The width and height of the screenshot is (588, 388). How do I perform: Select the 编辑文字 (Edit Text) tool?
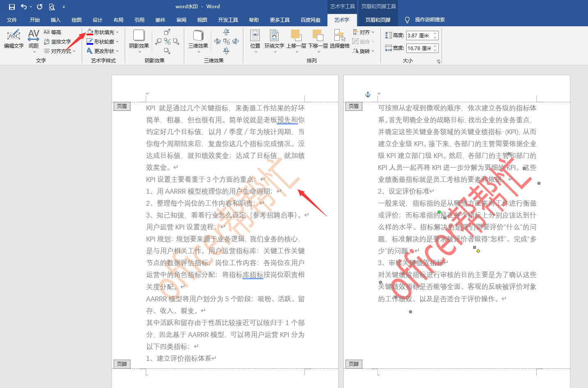14,40
